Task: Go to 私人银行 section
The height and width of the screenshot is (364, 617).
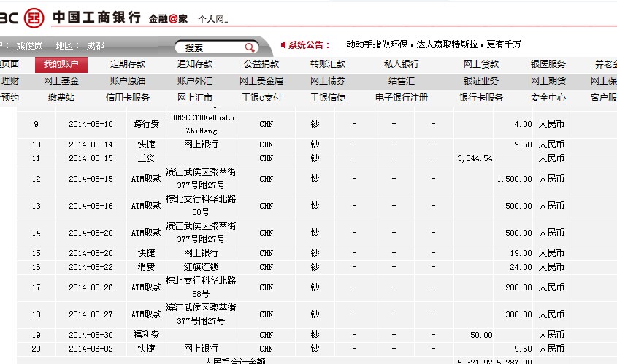Action: click(402, 64)
